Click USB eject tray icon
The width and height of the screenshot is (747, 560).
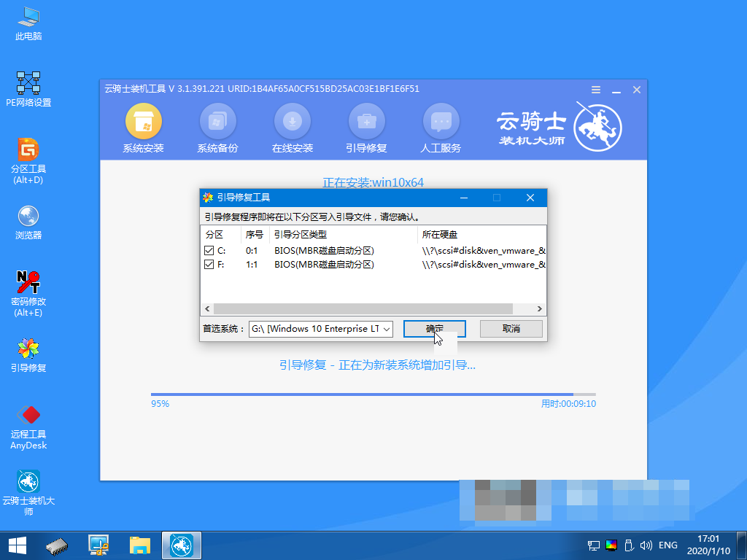click(x=629, y=545)
